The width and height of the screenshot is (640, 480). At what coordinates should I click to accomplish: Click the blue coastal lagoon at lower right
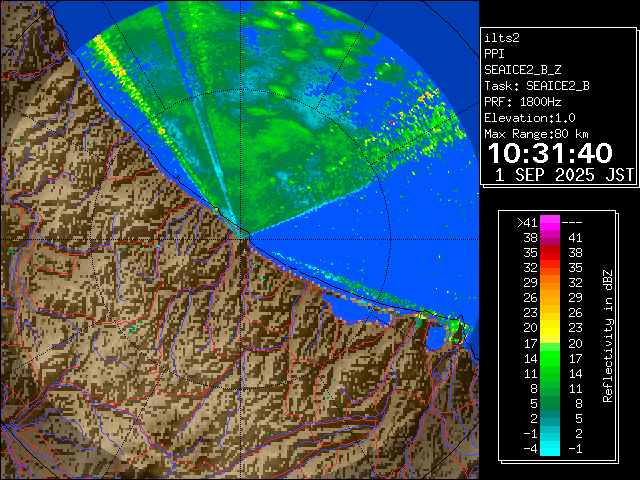[437, 336]
